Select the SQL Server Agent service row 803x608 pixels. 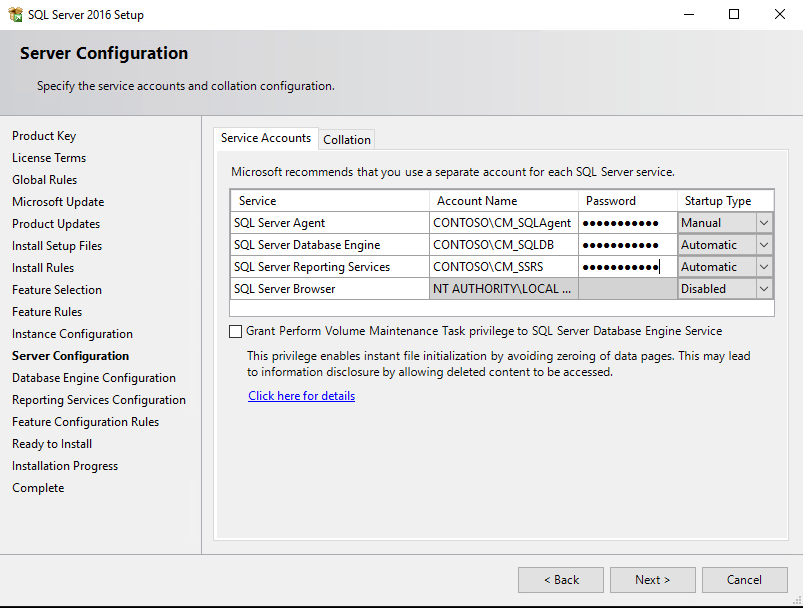(330, 223)
